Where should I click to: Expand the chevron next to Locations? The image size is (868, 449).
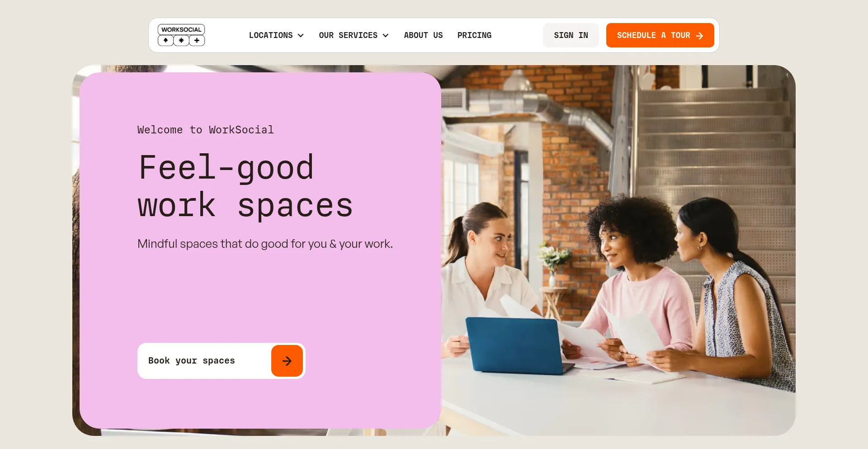(301, 36)
